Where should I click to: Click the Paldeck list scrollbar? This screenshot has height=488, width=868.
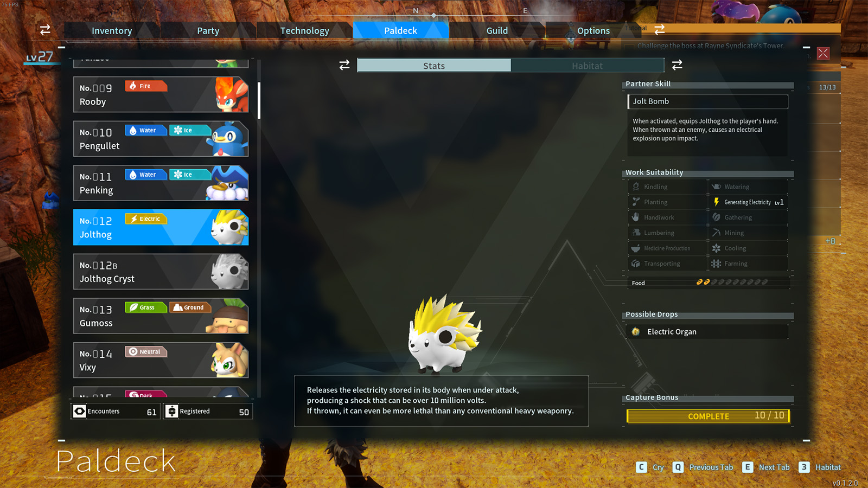(x=259, y=100)
